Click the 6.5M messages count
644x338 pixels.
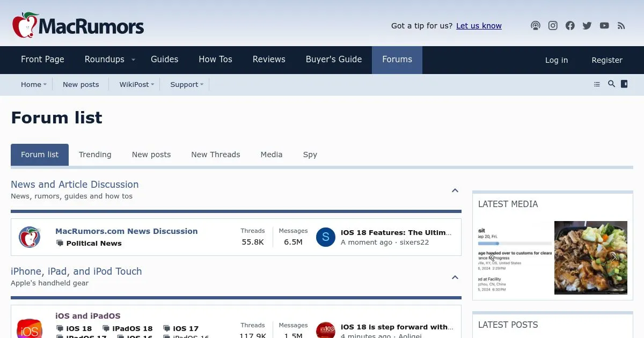[293, 242]
